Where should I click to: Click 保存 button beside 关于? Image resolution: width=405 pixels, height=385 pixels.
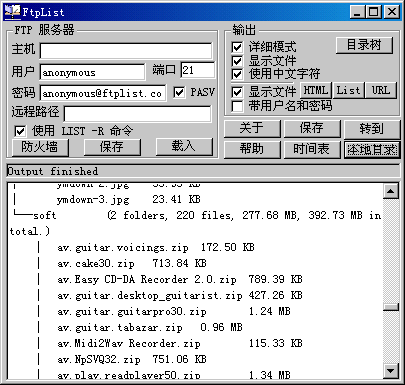coord(312,128)
